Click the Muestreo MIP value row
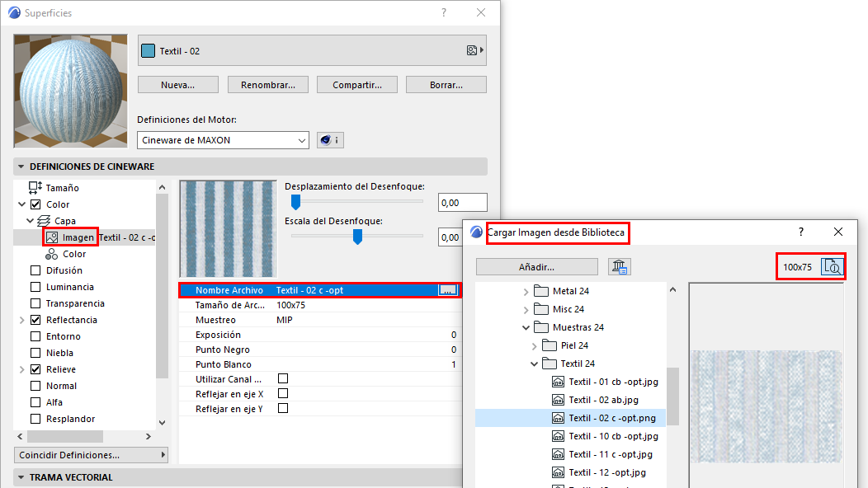 click(320, 320)
